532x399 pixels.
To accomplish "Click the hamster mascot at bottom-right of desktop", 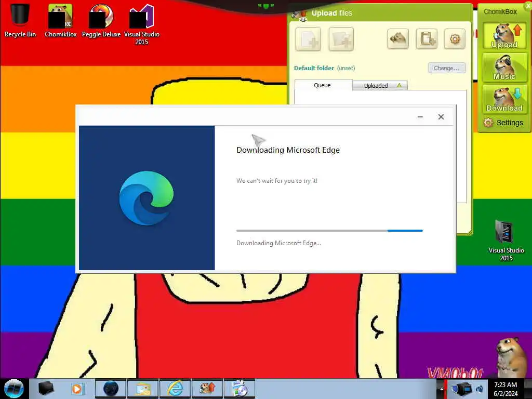I will (x=512, y=356).
